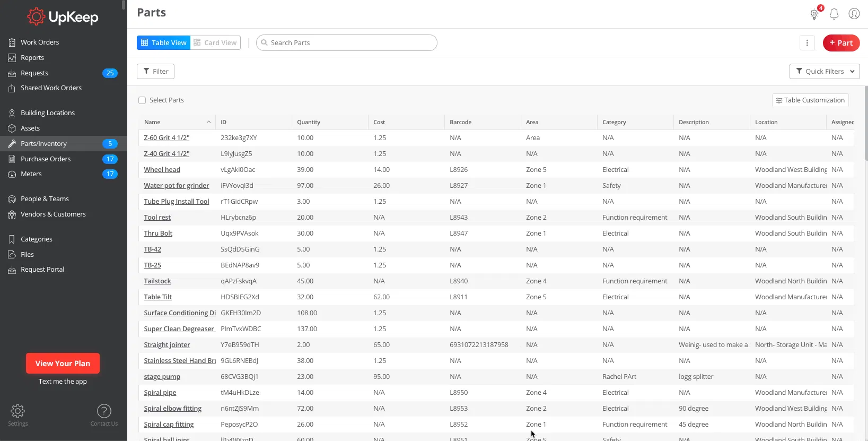Tick the Select Parts checkbox

coord(142,100)
